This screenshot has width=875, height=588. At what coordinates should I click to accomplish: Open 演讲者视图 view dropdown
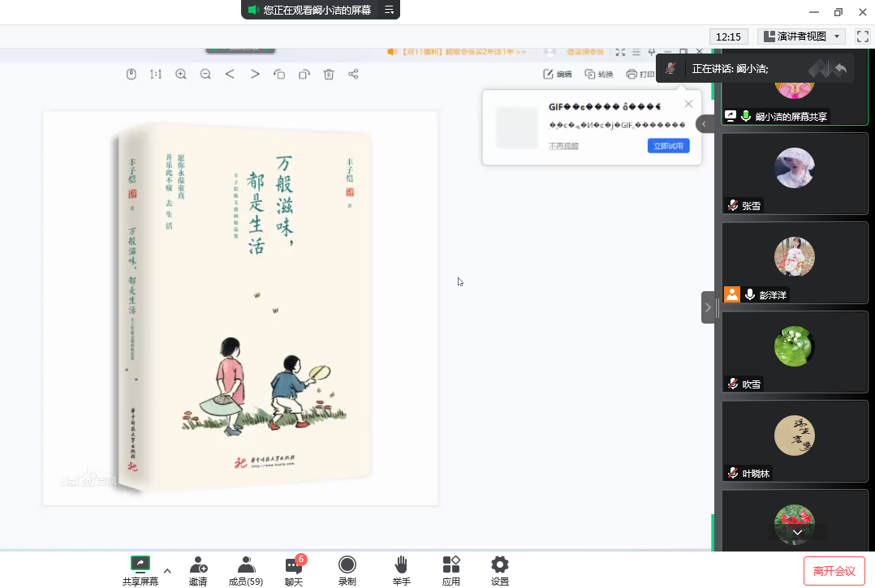click(801, 36)
